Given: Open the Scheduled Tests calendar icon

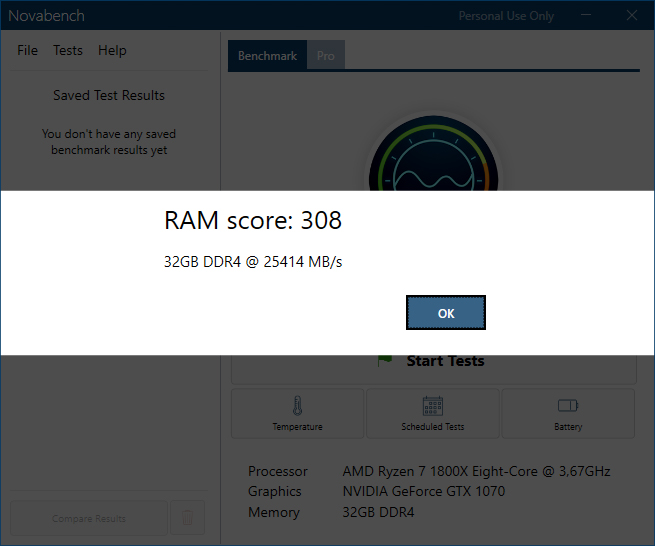Looking at the screenshot, I should pyautogui.click(x=433, y=406).
